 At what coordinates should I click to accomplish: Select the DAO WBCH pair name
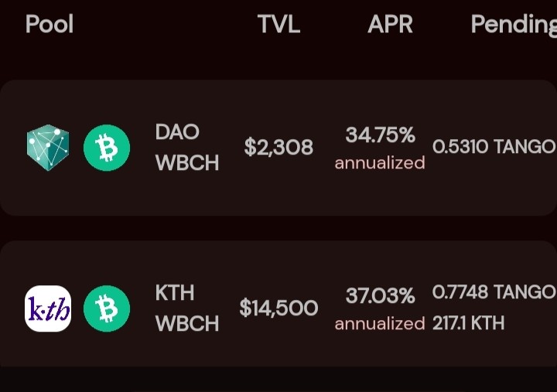pos(187,148)
